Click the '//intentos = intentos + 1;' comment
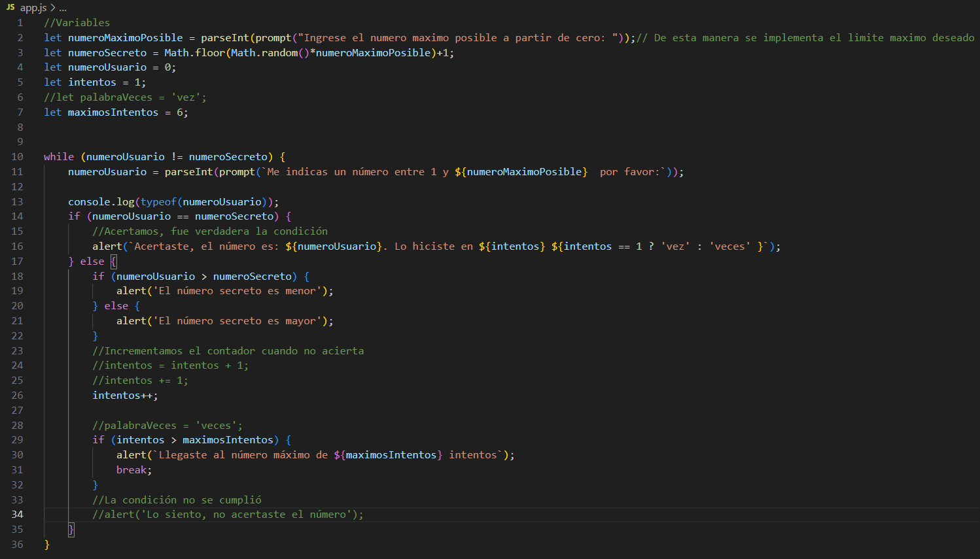 (x=171, y=365)
